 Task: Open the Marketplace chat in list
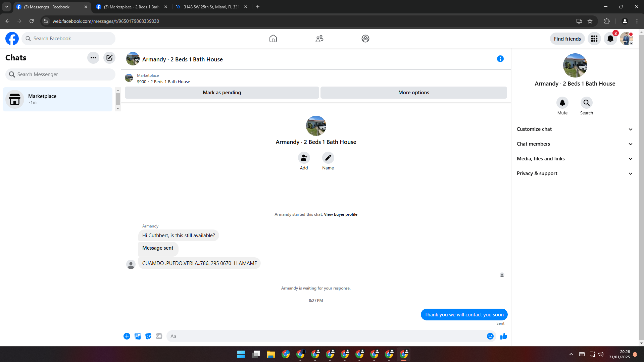[57, 99]
